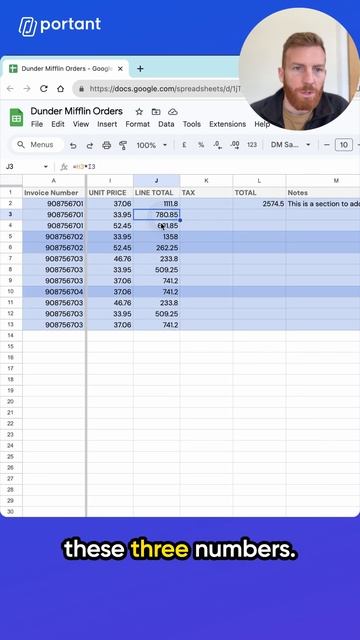The width and height of the screenshot is (360, 640).
Task: Select the Dunder Mifflin Orders browser tab
Action: (66, 69)
